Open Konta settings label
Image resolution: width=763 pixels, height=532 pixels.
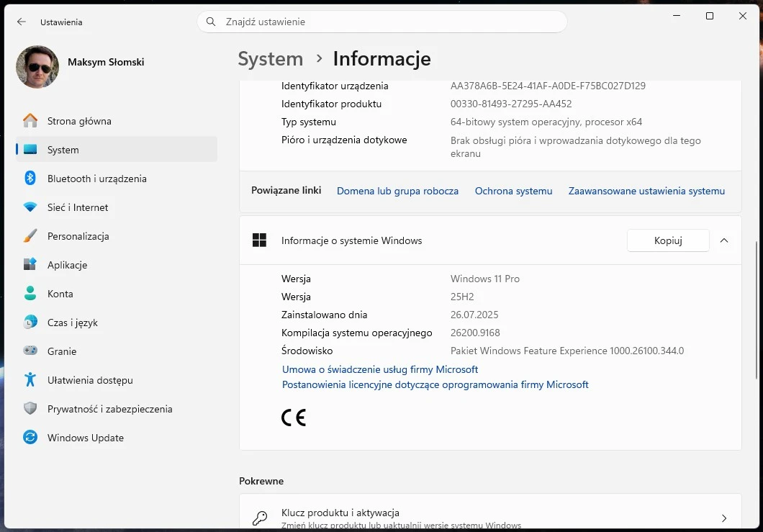[x=60, y=294]
